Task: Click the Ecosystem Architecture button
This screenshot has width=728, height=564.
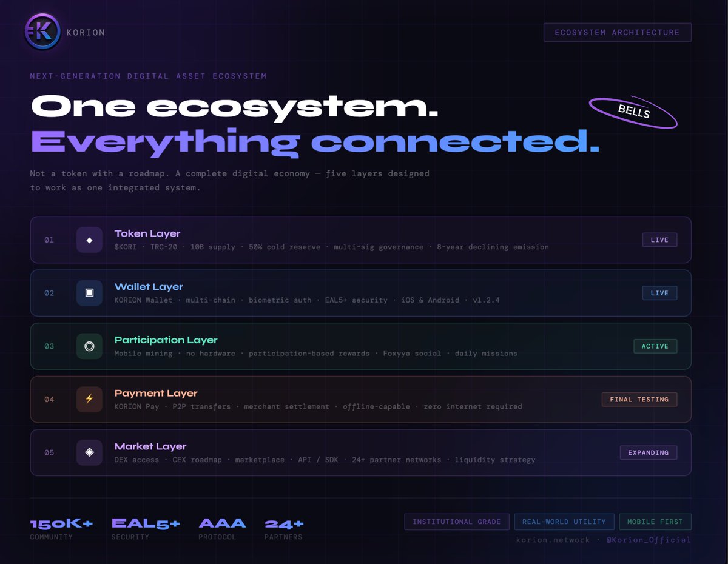Action: (x=617, y=32)
